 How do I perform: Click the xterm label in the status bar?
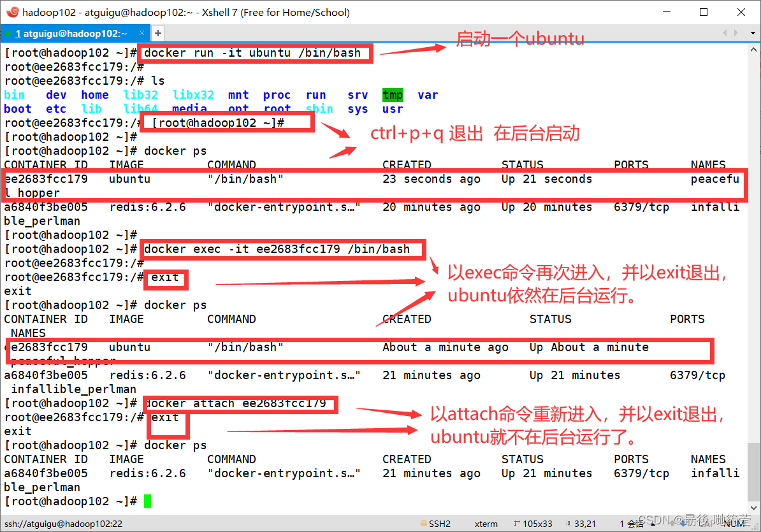tap(486, 524)
